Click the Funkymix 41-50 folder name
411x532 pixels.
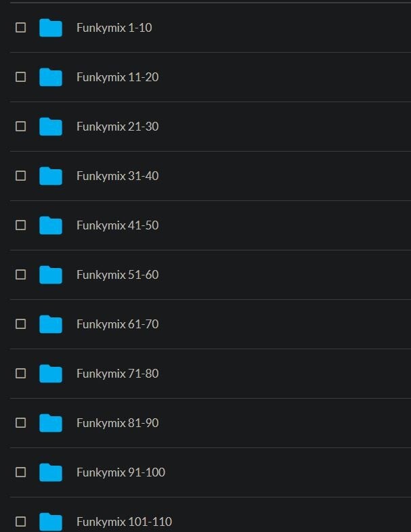point(117,225)
